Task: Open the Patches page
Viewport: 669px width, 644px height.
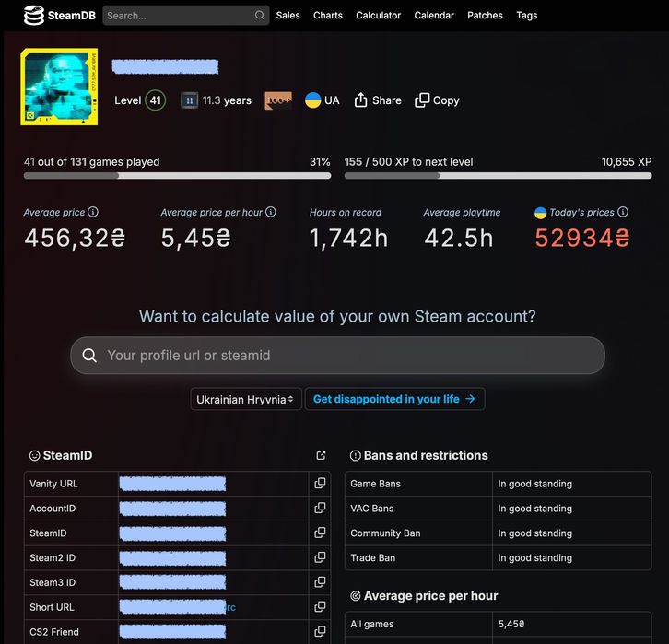Action: (485, 16)
